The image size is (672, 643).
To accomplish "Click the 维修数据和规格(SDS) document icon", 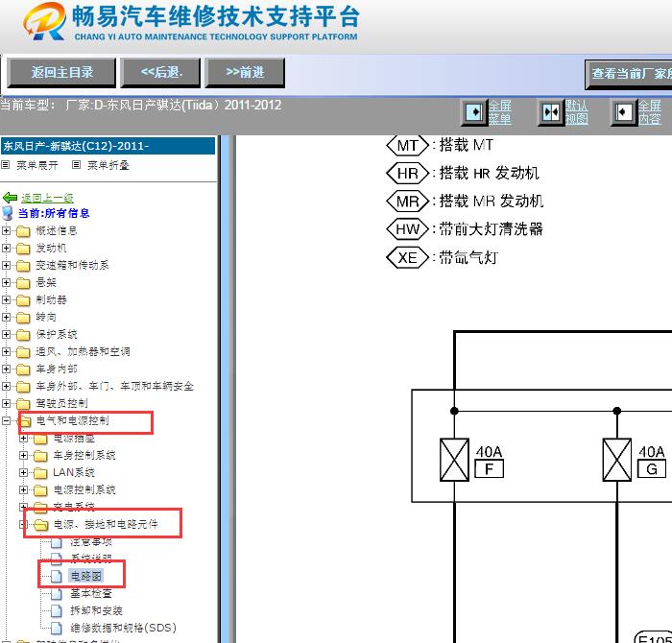I will [57, 628].
